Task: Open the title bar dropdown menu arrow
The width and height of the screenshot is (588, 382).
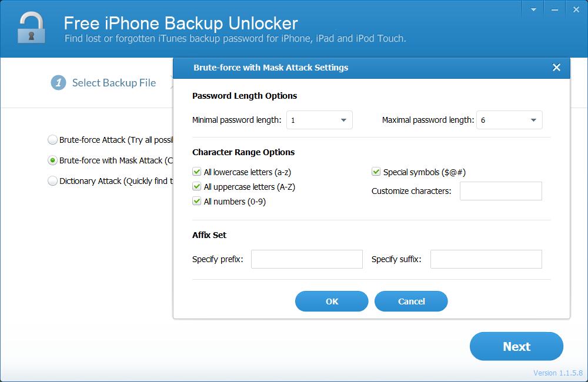Action: (533, 10)
